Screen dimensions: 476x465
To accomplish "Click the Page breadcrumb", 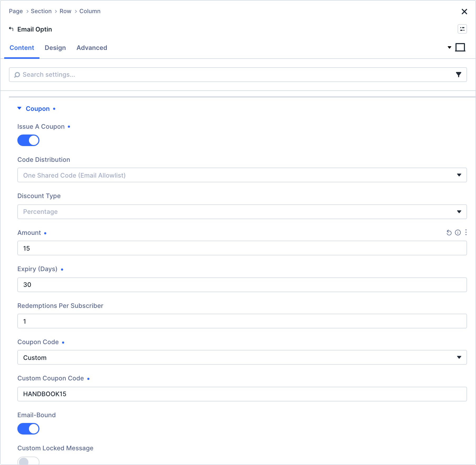I will (x=16, y=11).
